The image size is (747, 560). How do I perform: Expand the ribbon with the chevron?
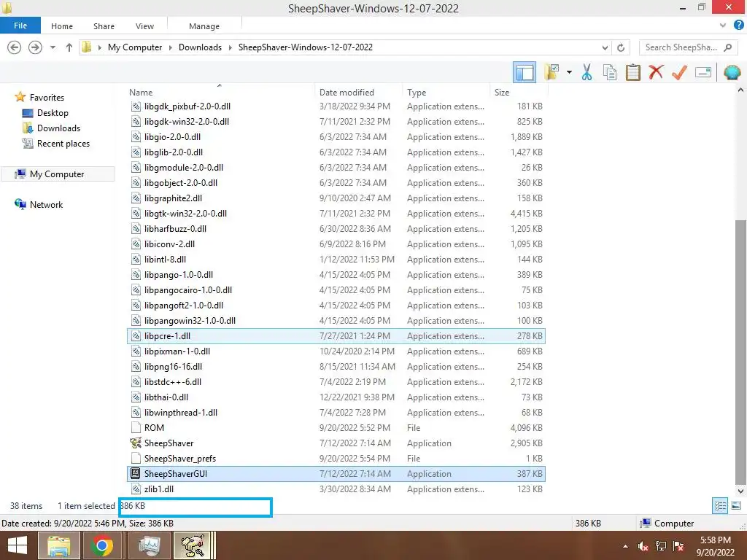(723, 26)
